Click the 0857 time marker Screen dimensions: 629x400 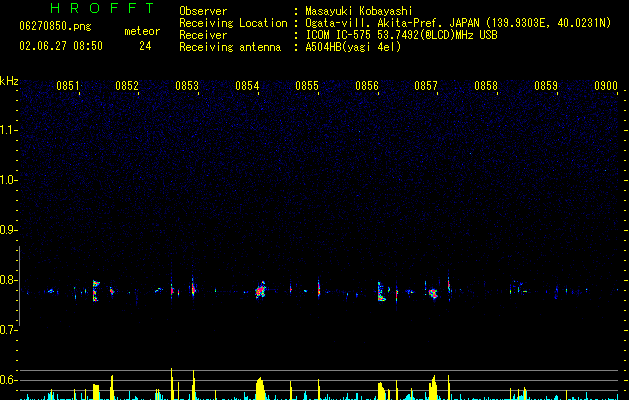pyautogui.click(x=426, y=86)
